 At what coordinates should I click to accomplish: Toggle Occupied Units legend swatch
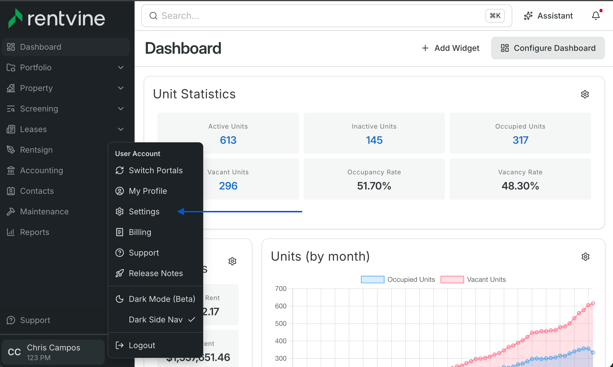click(x=373, y=279)
